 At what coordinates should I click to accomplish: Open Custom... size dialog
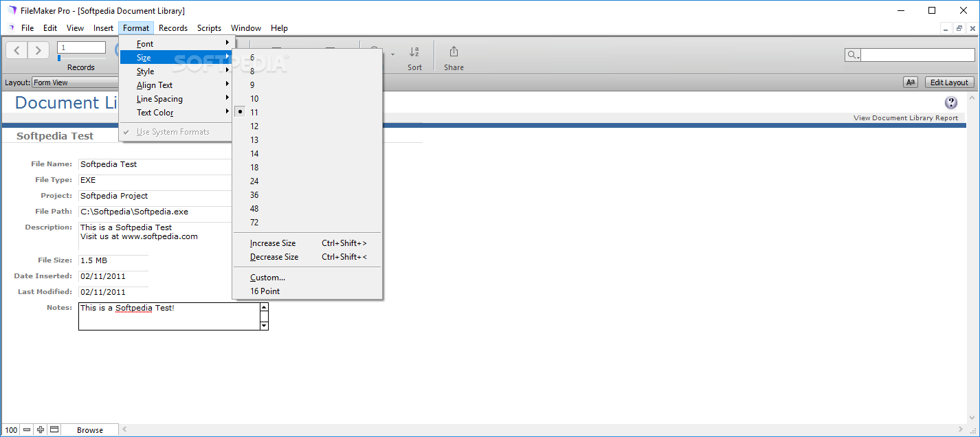pos(307,278)
